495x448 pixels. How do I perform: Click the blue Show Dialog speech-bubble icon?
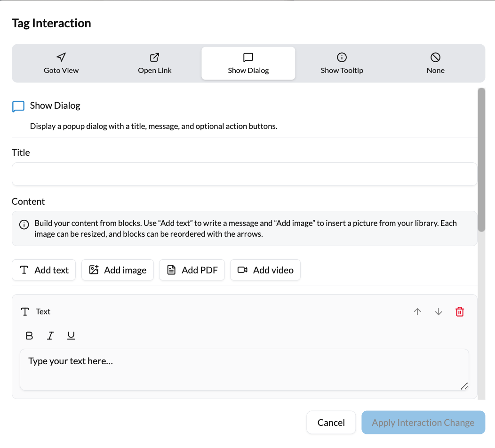[x=18, y=106]
